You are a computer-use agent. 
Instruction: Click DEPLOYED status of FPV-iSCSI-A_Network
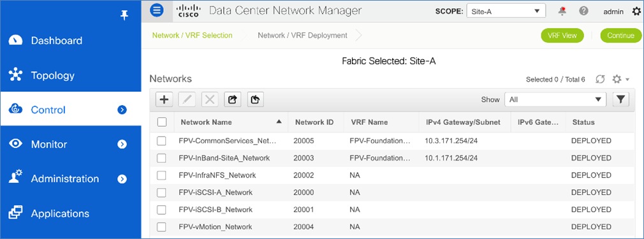pyautogui.click(x=591, y=192)
